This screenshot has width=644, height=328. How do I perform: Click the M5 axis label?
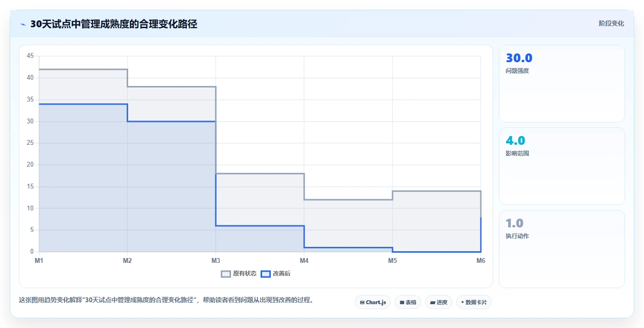tap(392, 261)
